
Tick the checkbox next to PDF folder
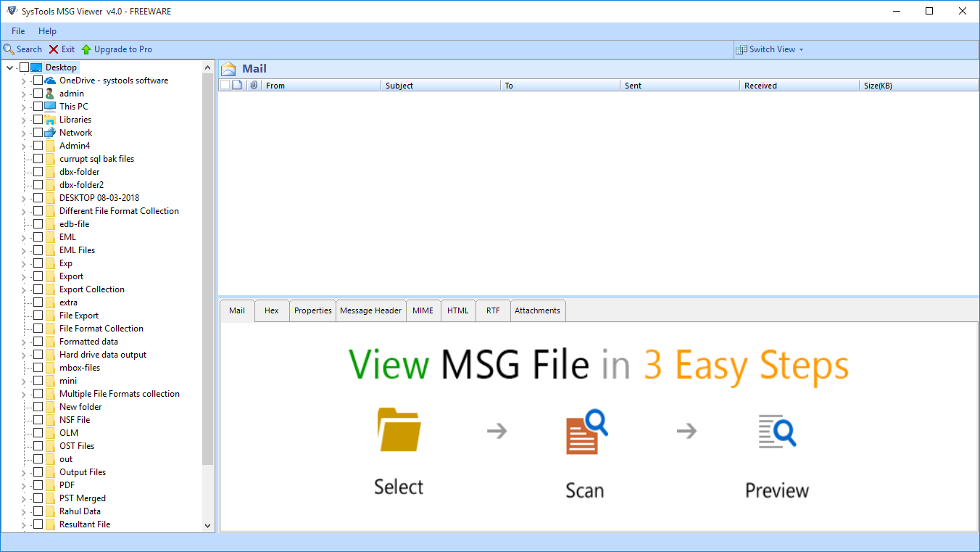(38, 485)
